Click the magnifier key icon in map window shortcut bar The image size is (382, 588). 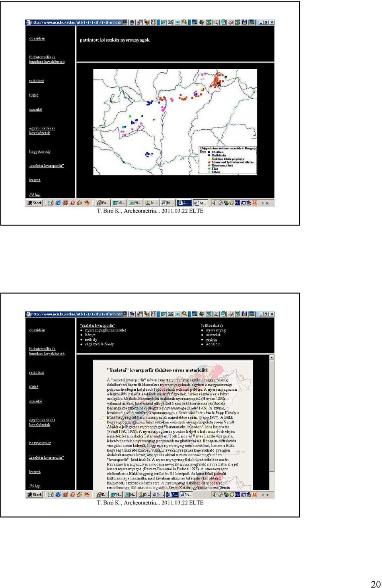tap(185, 23)
